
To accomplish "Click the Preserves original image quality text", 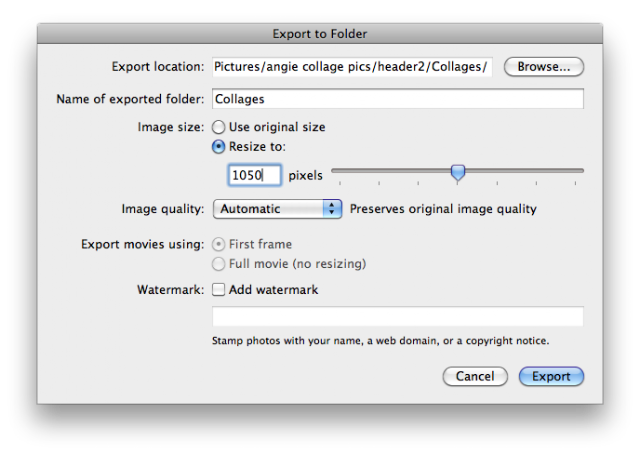I will pos(443,209).
